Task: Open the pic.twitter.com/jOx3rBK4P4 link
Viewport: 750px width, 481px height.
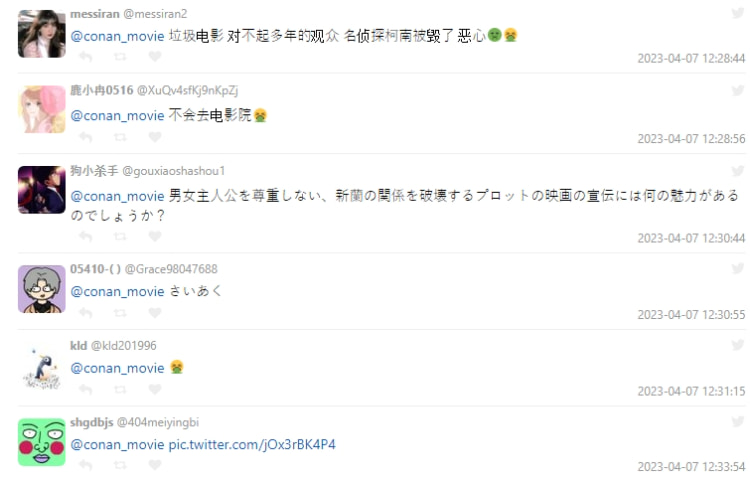Action: (x=252, y=444)
